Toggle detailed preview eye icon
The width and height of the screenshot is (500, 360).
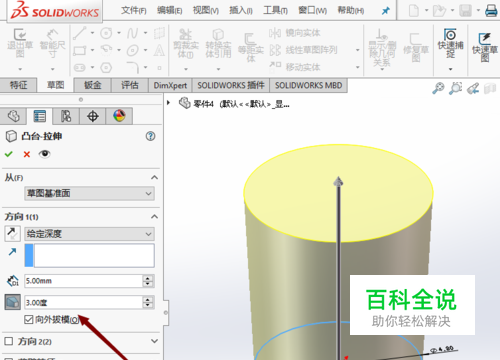44,154
